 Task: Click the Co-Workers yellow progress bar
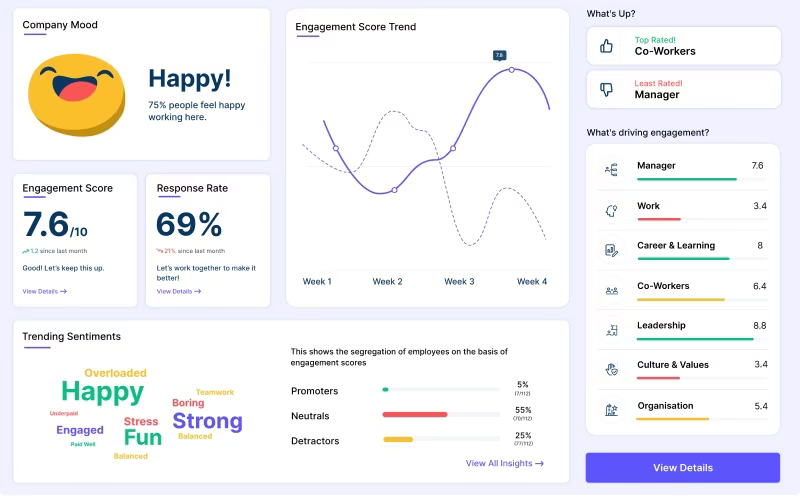[681, 299]
